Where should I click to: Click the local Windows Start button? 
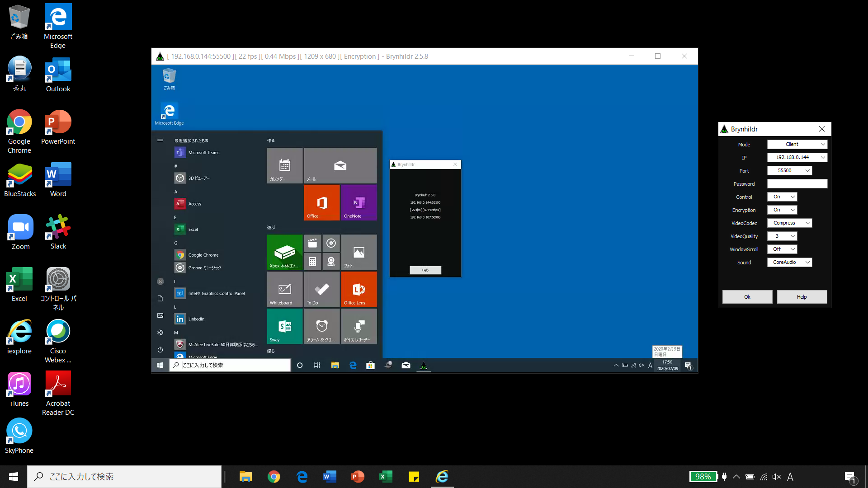14,477
